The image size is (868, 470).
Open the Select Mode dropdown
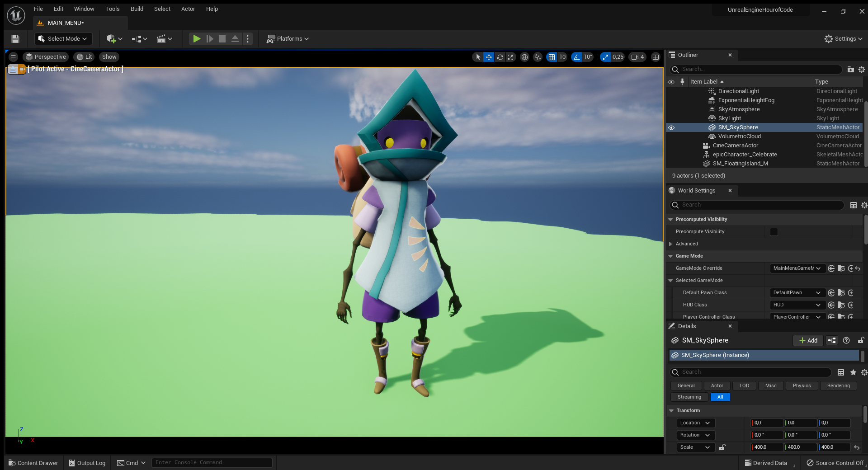pos(63,39)
